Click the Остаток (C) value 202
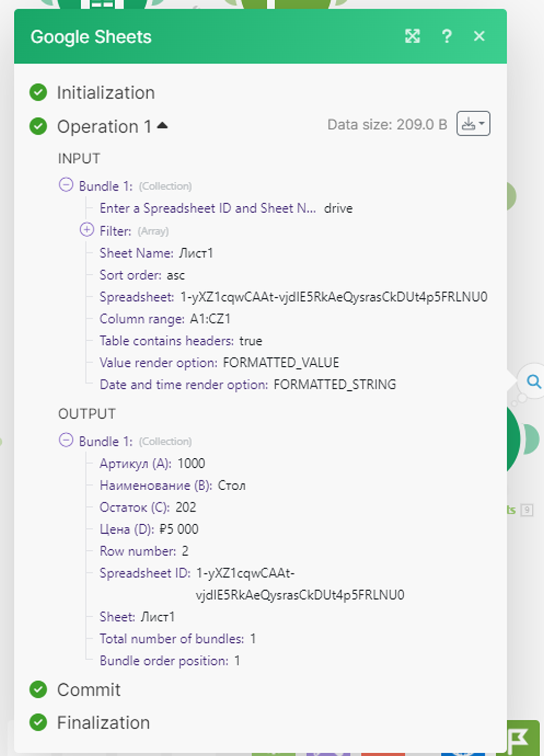 (x=186, y=507)
